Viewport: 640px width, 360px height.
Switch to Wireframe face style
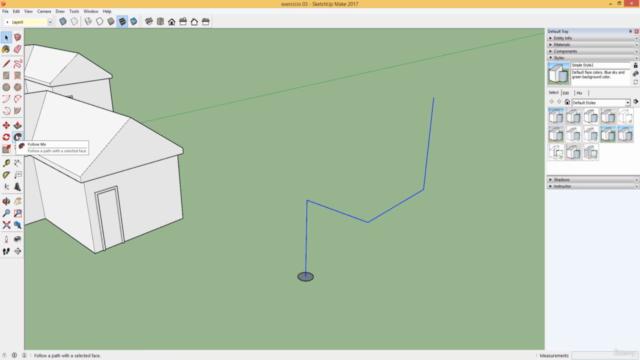(88, 22)
